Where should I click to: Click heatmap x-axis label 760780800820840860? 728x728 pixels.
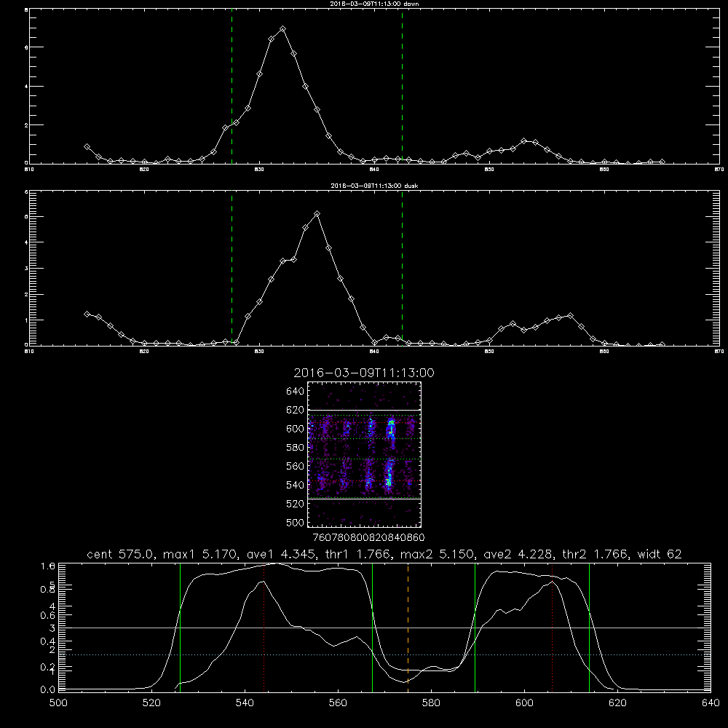[368, 538]
